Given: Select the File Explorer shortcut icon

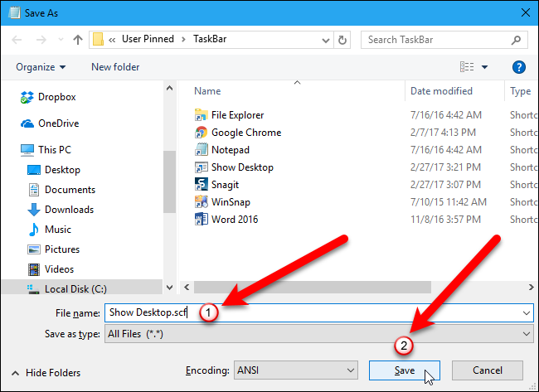Looking at the screenshot, I should coord(202,115).
